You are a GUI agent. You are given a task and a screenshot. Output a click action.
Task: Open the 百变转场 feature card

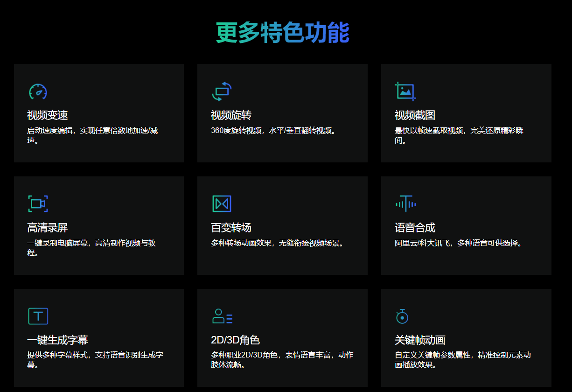click(x=282, y=224)
